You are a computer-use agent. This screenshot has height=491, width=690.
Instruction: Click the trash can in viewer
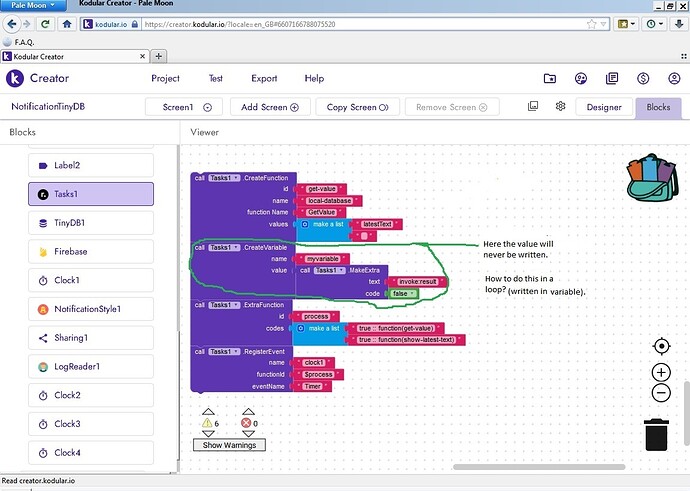(656, 435)
